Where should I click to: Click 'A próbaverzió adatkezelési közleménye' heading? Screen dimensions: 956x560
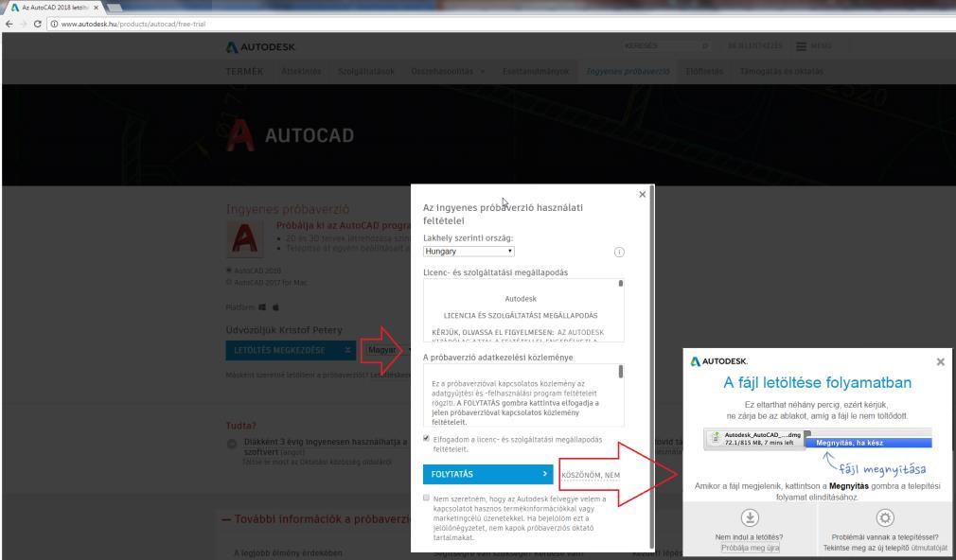coord(498,358)
